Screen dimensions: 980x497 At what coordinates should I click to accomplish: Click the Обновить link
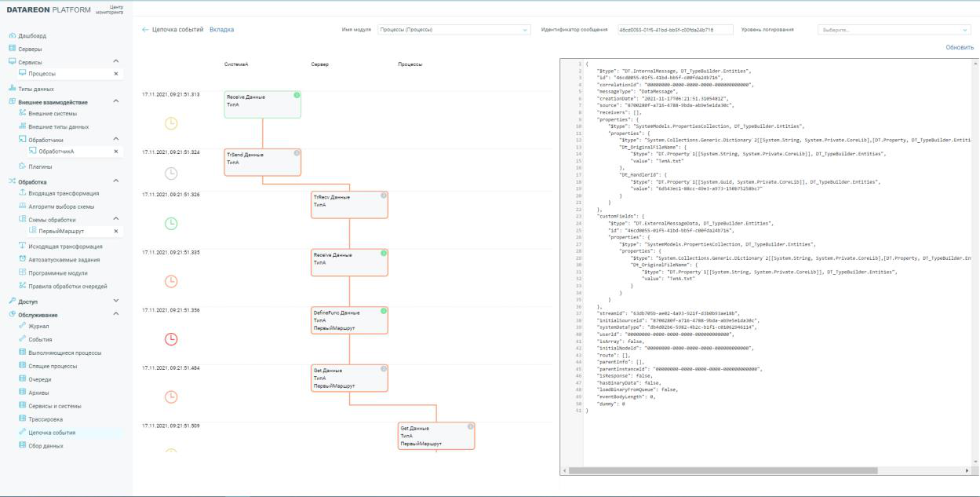[960, 47]
